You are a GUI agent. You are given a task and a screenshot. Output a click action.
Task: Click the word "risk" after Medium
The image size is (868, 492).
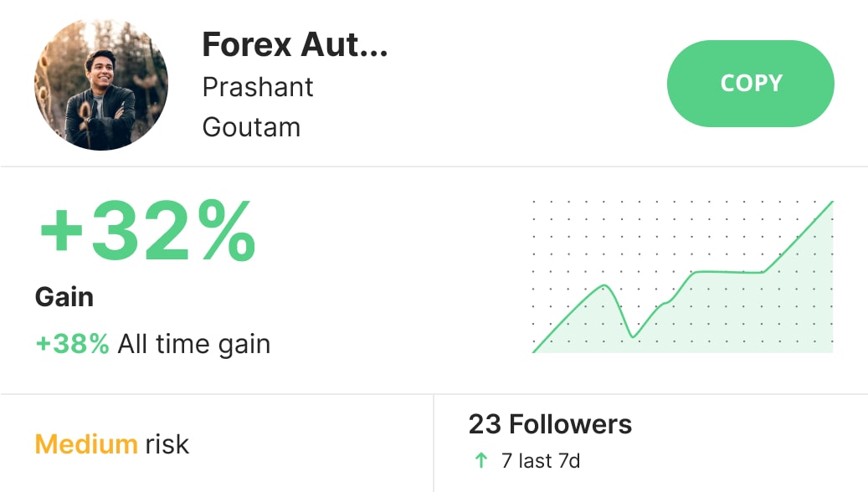tap(167, 443)
